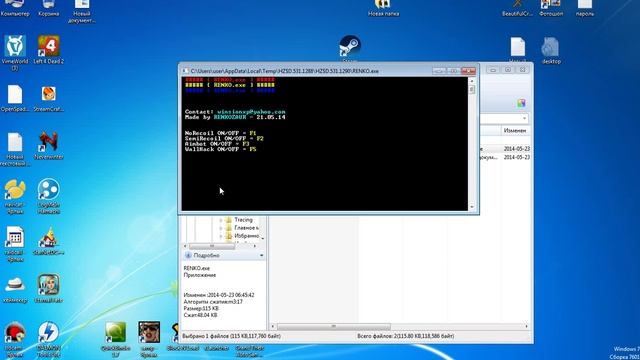Screen dimensions: 640x360
Task: Click the 'NoRecoil ON/OFF' console line
Action: [220, 133]
